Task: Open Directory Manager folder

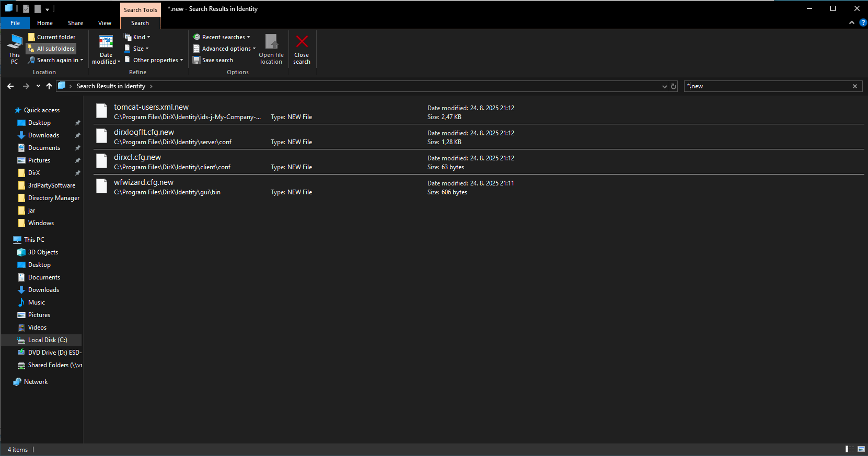Action: [53, 198]
